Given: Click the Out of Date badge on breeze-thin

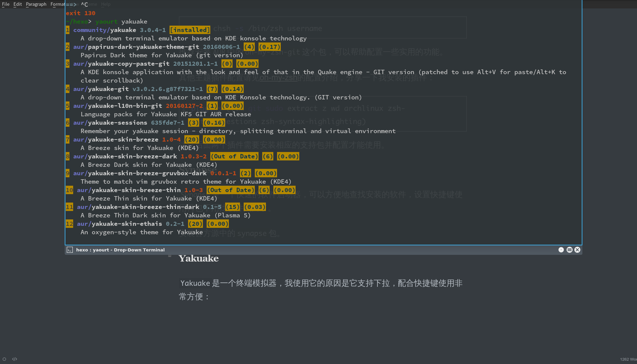Looking at the screenshot, I should (x=231, y=190).
